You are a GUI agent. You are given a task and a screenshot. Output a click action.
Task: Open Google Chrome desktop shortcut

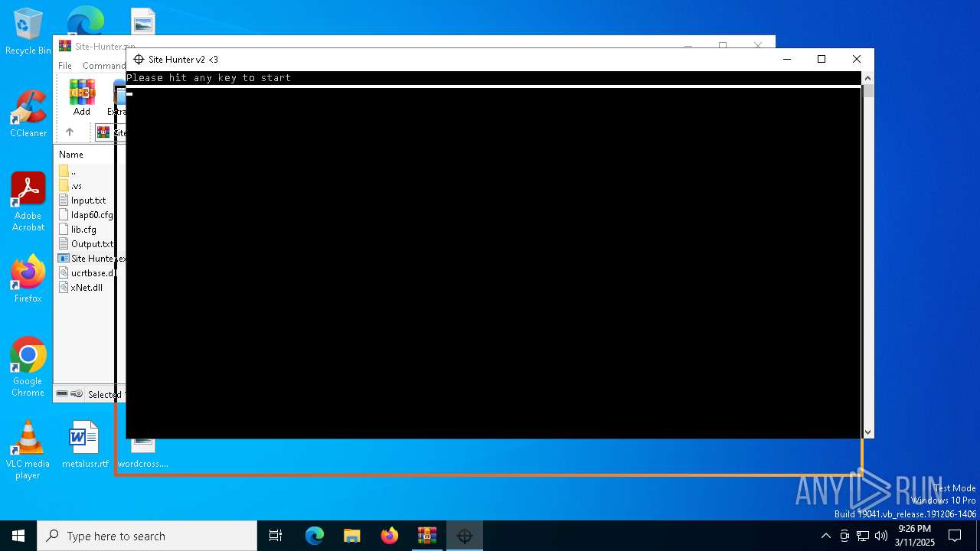click(x=28, y=367)
